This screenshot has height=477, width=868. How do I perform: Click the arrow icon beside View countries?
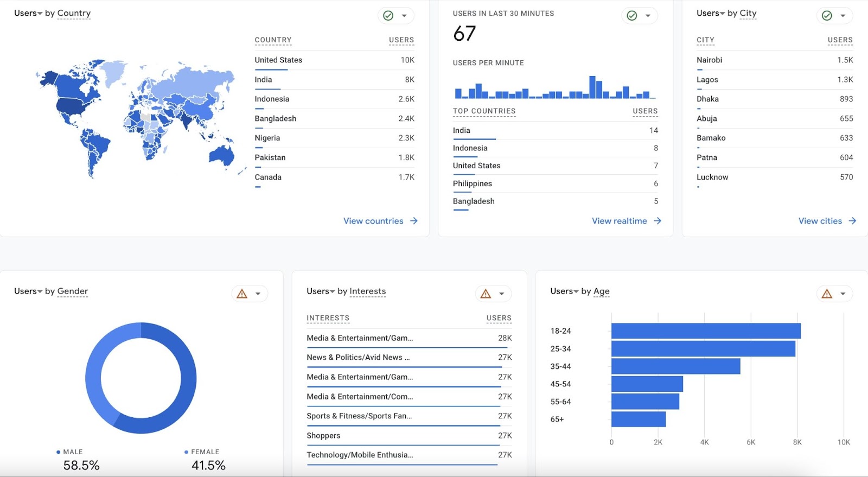tap(414, 221)
